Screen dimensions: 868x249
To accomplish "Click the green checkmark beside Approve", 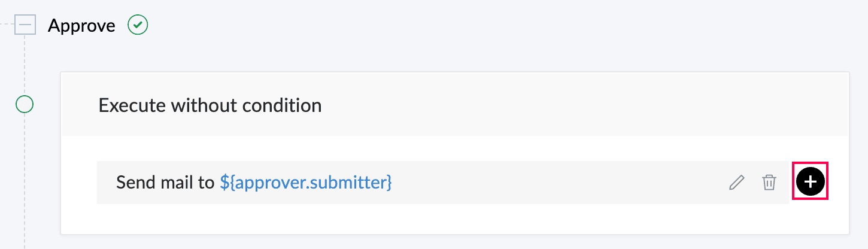I will tap(138, 25).
